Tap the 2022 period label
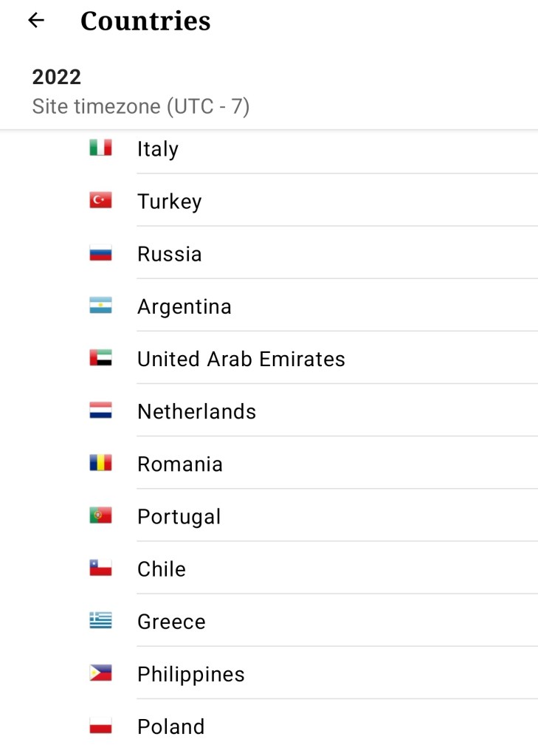This screenshot has width=538, height=756. (57, 77)
